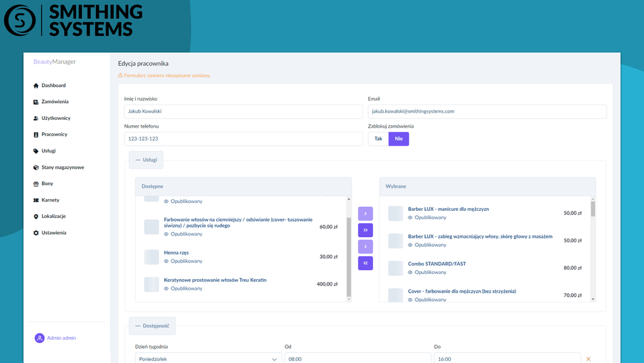Screen dimensions: 644x363
Task: Open Dashboard from the sidebar
Action: pos(53,86)
